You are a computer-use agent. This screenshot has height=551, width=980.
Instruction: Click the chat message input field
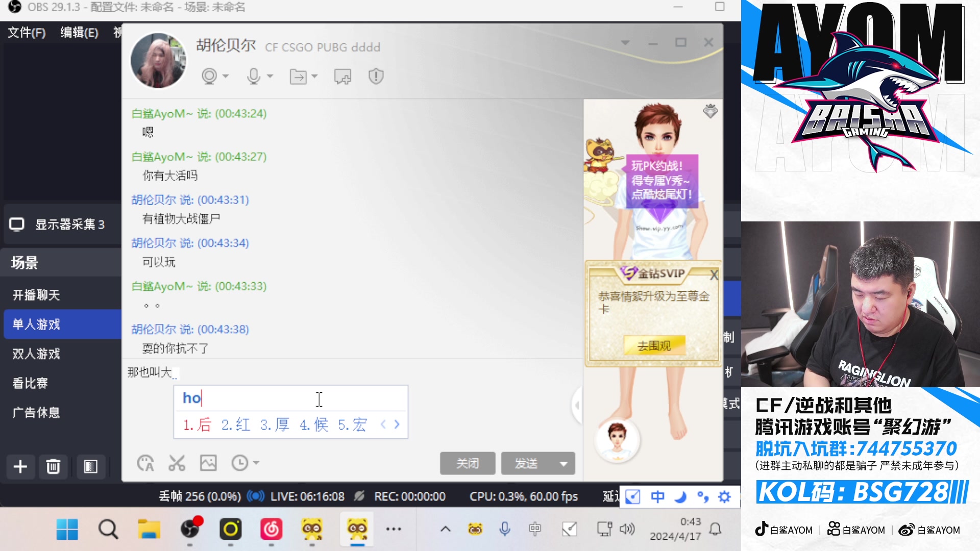tap(352, 403)
